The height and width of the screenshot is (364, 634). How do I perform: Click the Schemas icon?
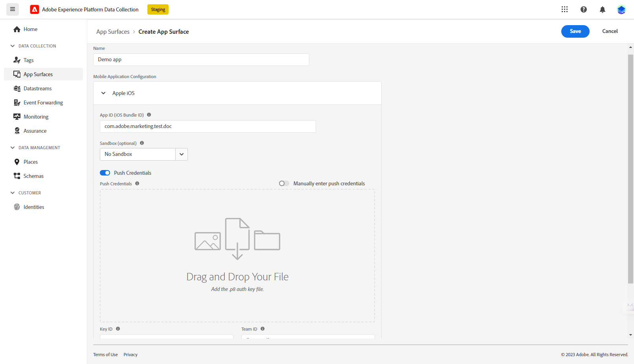17,176
